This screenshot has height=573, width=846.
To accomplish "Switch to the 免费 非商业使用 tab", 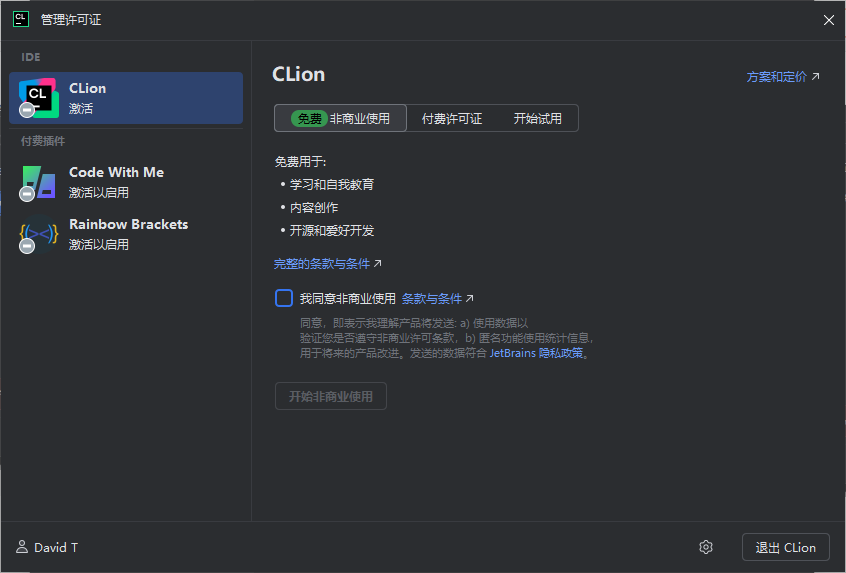I will [340, 118].
